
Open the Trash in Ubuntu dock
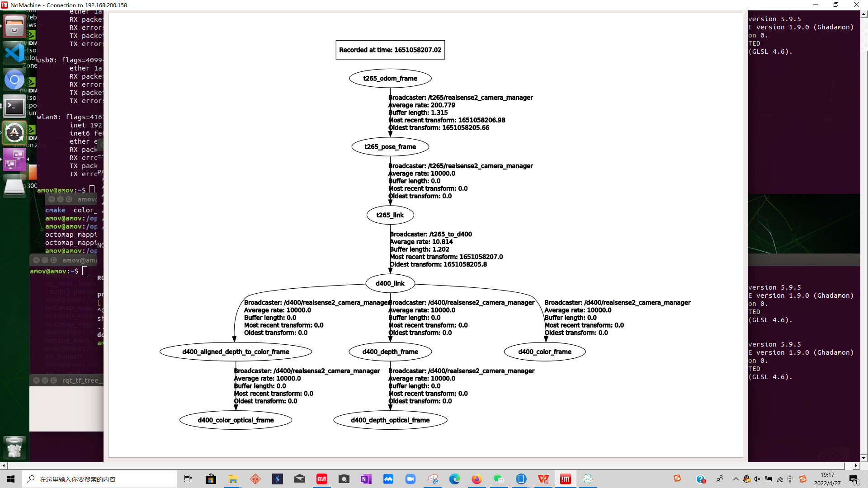[14, 447]
